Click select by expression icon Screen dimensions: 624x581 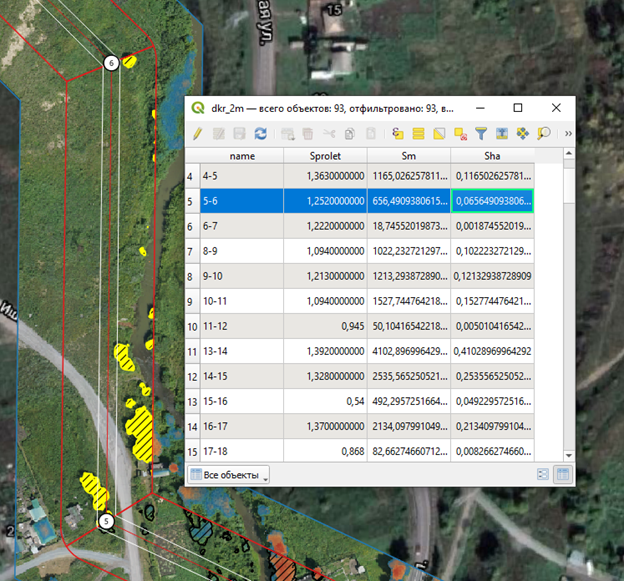[x=397, y=133]
